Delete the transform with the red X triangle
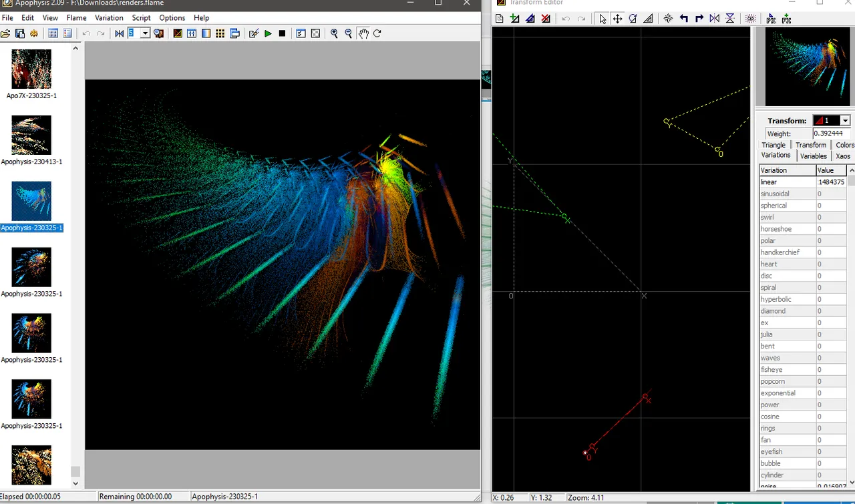The width and height of the screenshot is (855, 504). coord(546,19)
